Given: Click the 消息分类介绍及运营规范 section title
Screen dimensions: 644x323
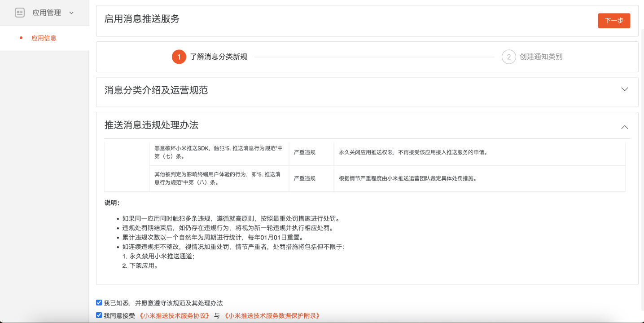Looking at the screenshot, I should click(156, 90).
